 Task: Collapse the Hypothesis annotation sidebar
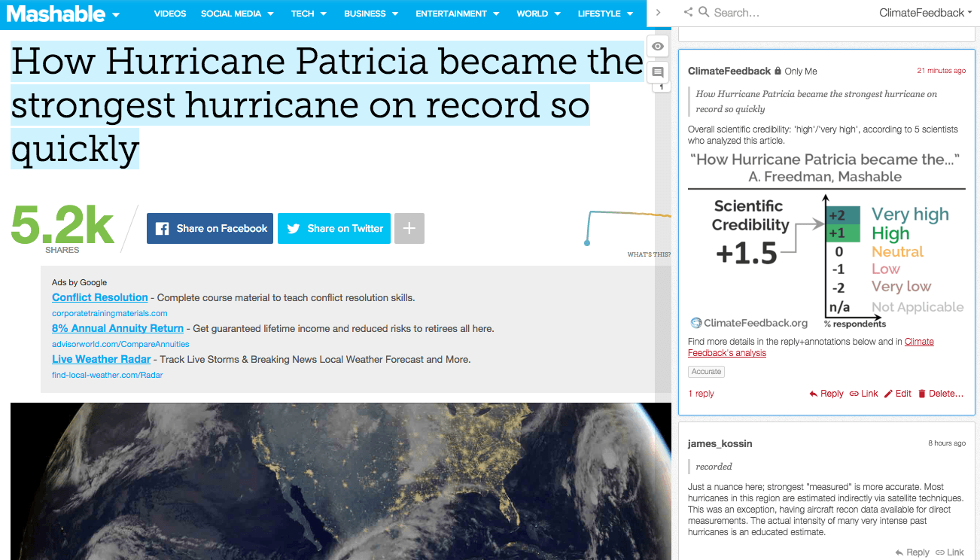(659, 13)
